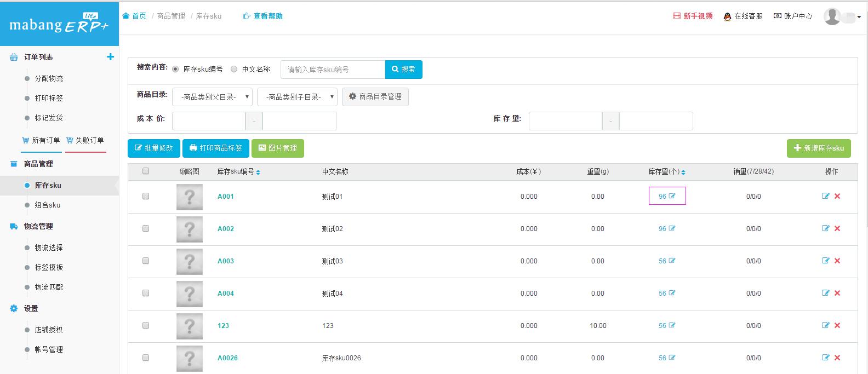Click the minimum 成本价 input field
Image resolution: width=868 pixels, height=374 pixels.
(x=209, y=121)
